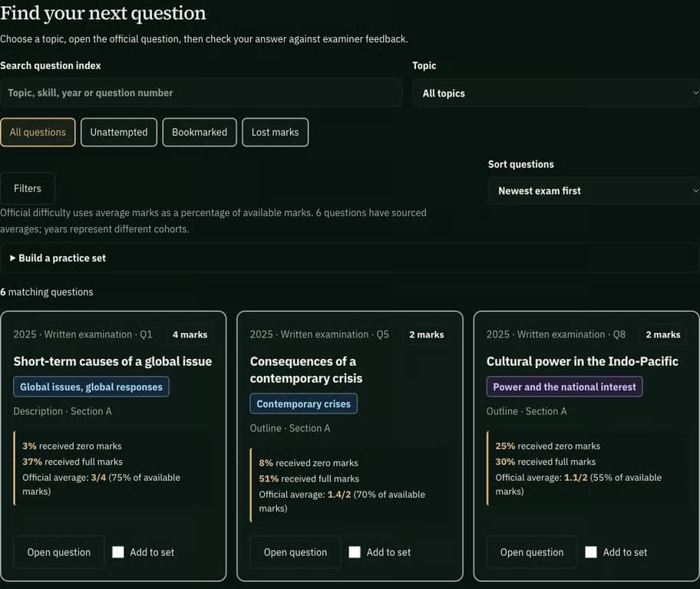Viewport: 700px width, 589px height.
Task: Click the Contemporary crises topic tag
Action: (x=304, y=404)
